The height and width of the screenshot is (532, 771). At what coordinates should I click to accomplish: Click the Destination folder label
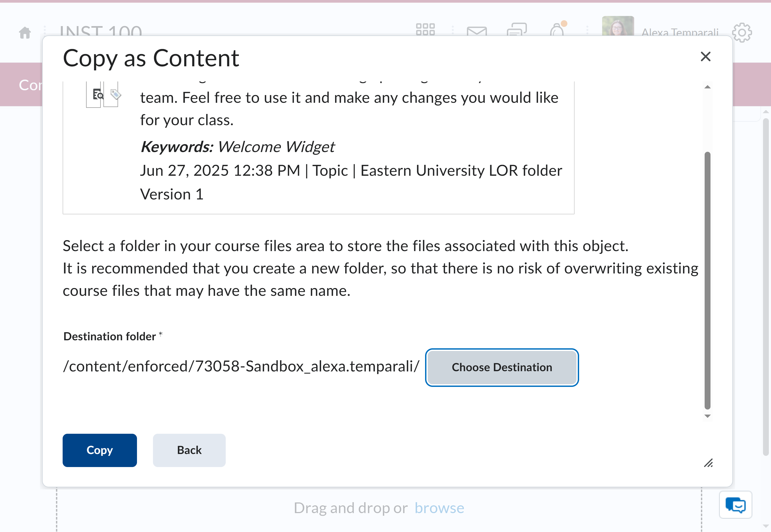click(x=110, y=336)
